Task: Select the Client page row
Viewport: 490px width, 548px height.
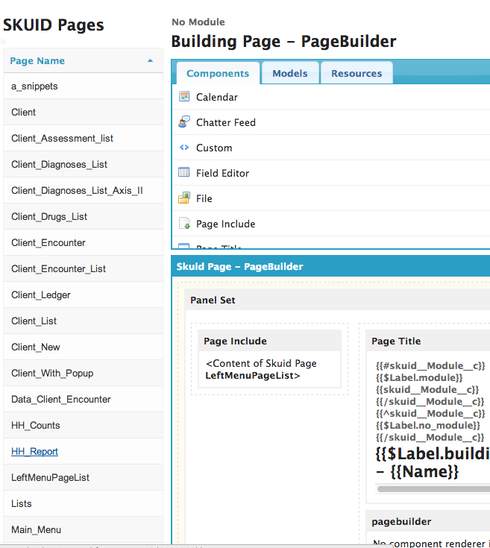Action: pos(83,112)
